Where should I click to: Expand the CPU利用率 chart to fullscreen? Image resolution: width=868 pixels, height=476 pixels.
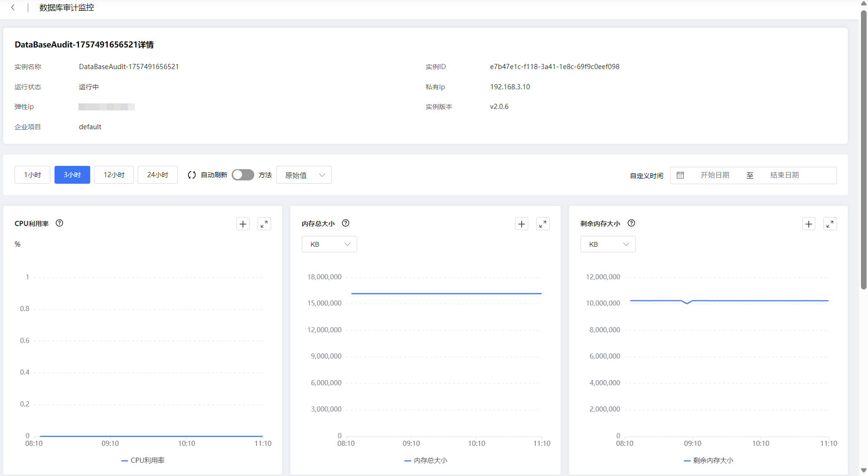click(265, 224)
